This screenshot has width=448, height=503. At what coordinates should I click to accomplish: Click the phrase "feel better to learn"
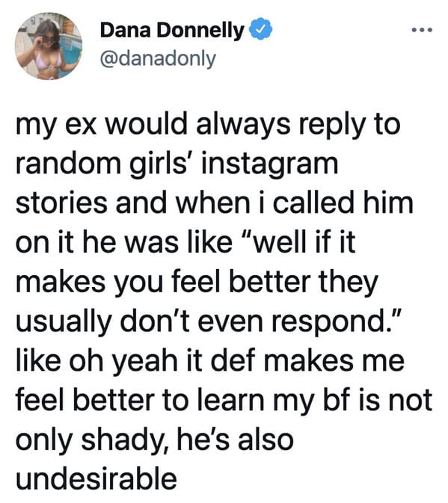140,400
